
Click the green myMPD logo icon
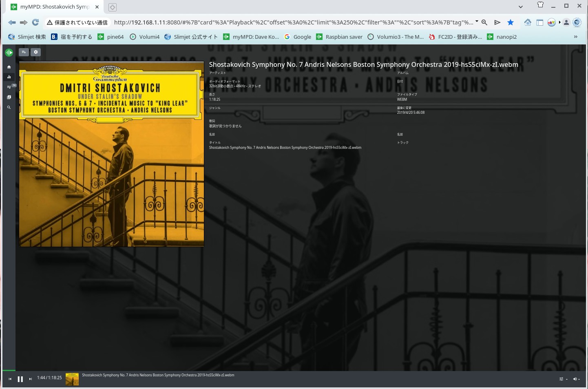coord(9,53)
